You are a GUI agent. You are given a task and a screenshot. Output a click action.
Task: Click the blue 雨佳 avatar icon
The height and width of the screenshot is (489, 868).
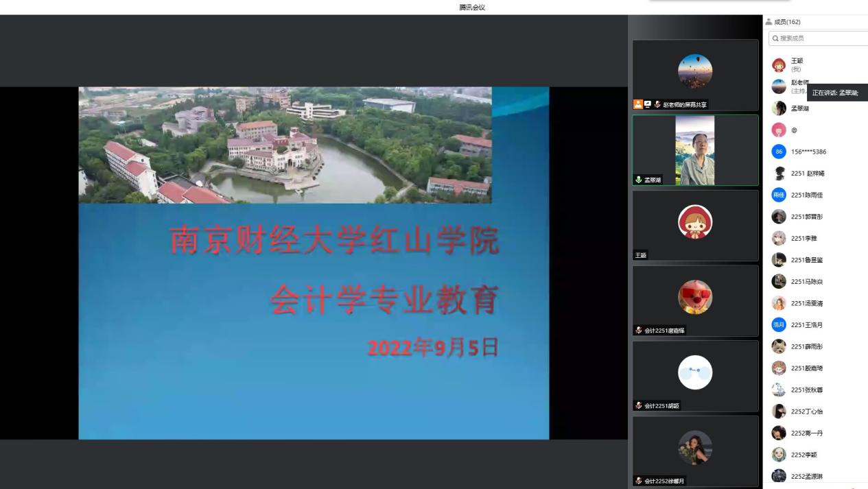click(778, 195)
